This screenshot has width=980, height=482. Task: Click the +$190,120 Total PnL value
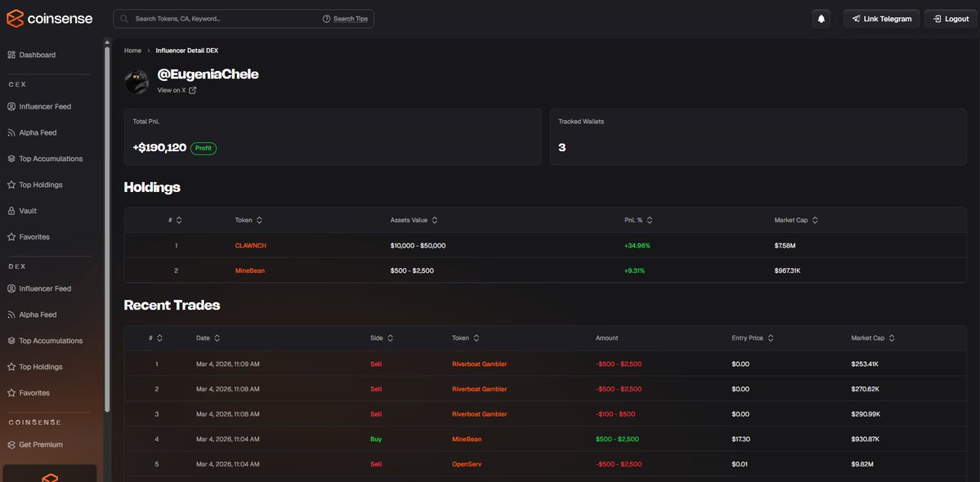pos(159,148)
